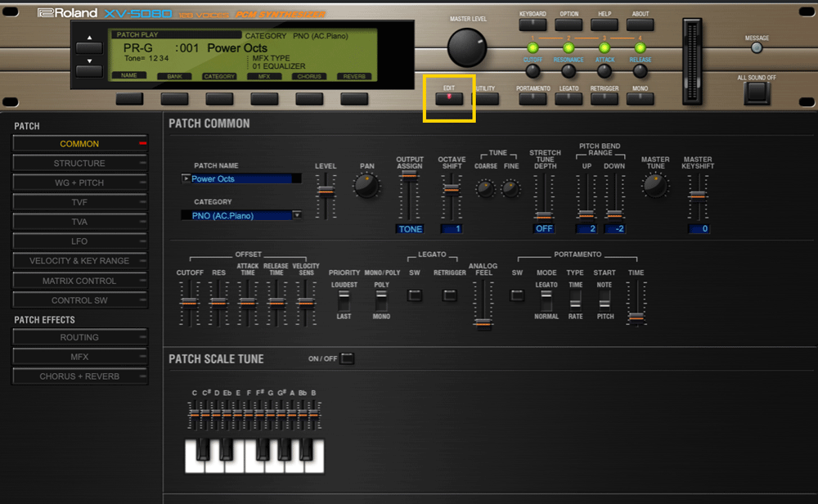Open the Velocity & Key Range page

pyautogui.click(x=80, y=261)
